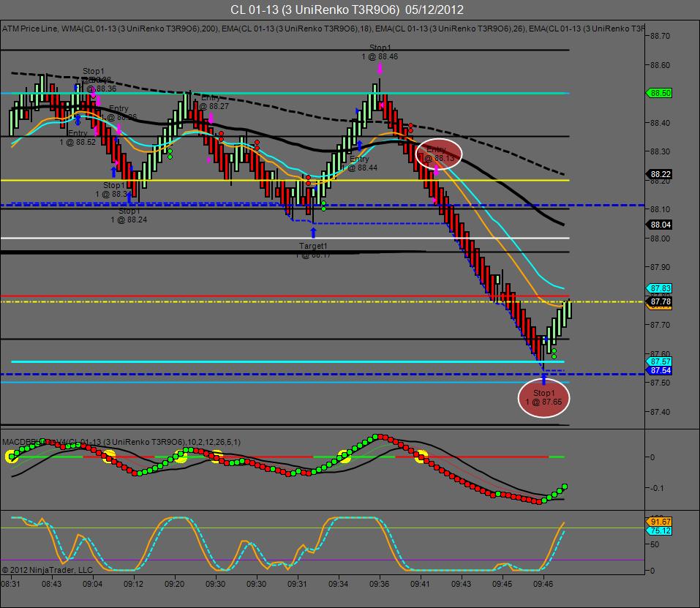The width and height of the screenshot is (700, 608).
Task: Click the blue up arrow above Stop1 87.65
Action: coord(543,380)
